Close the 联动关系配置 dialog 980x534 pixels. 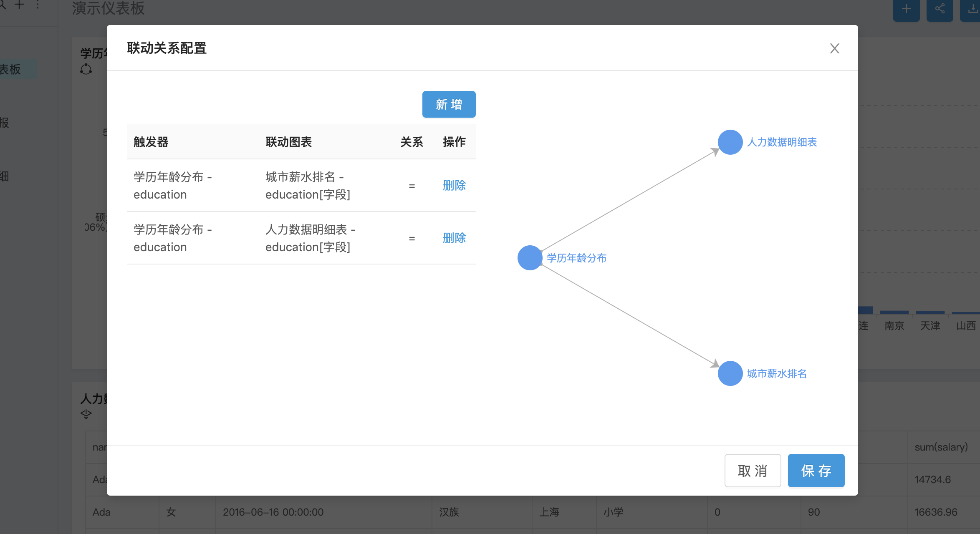pyautogui.click(x=834, y=48)
